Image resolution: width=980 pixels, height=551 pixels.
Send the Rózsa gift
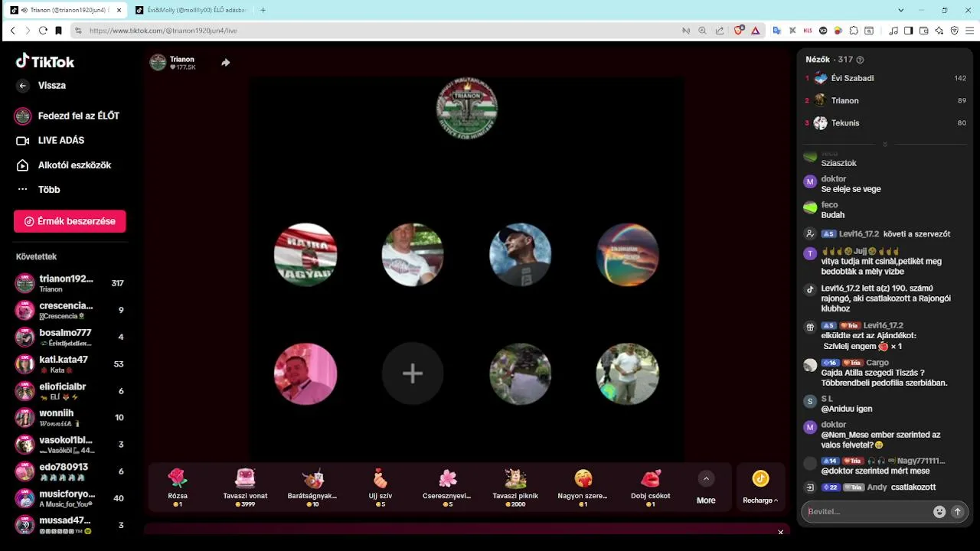177,487
